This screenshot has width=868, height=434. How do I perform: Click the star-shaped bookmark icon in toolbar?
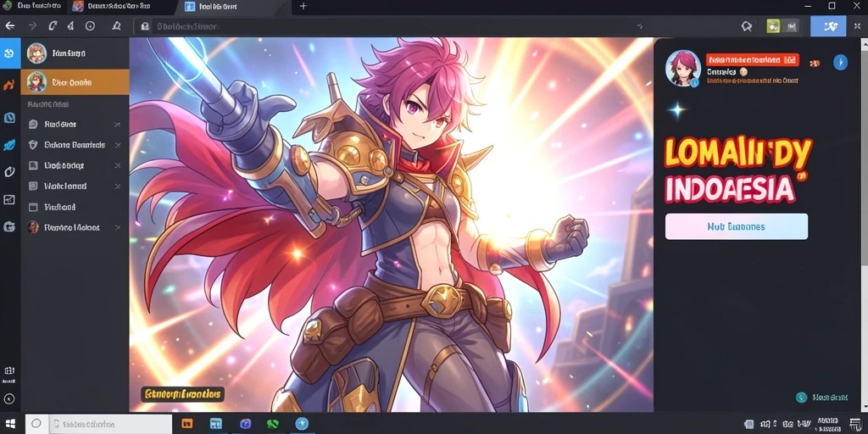click(x=746, y=26)
